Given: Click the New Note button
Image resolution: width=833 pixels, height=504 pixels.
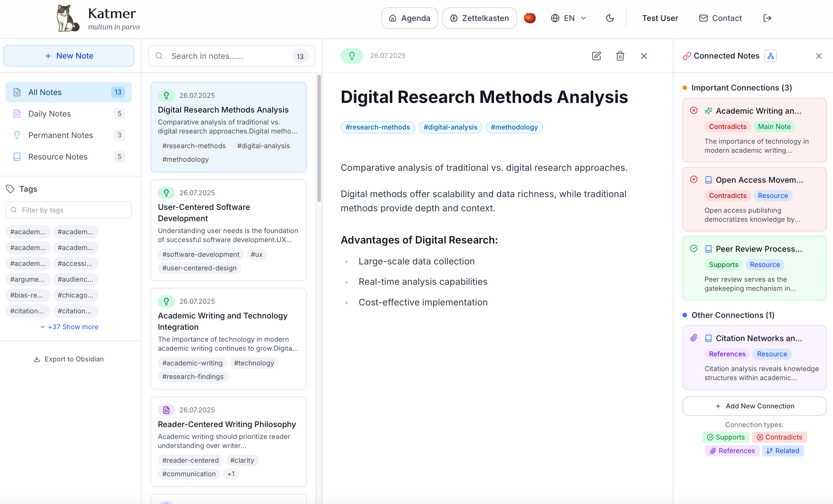Looking at the screenshot, I should click(69, 56).
